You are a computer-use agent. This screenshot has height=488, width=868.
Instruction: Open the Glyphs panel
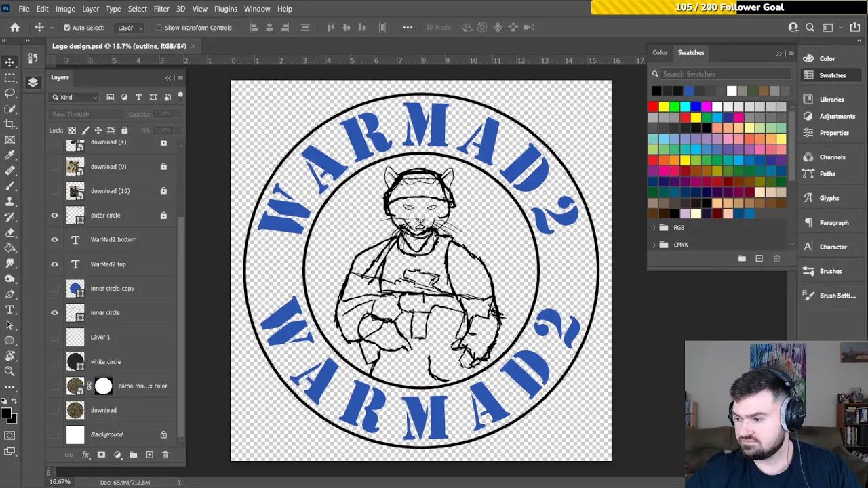click(x=829, y=198)
